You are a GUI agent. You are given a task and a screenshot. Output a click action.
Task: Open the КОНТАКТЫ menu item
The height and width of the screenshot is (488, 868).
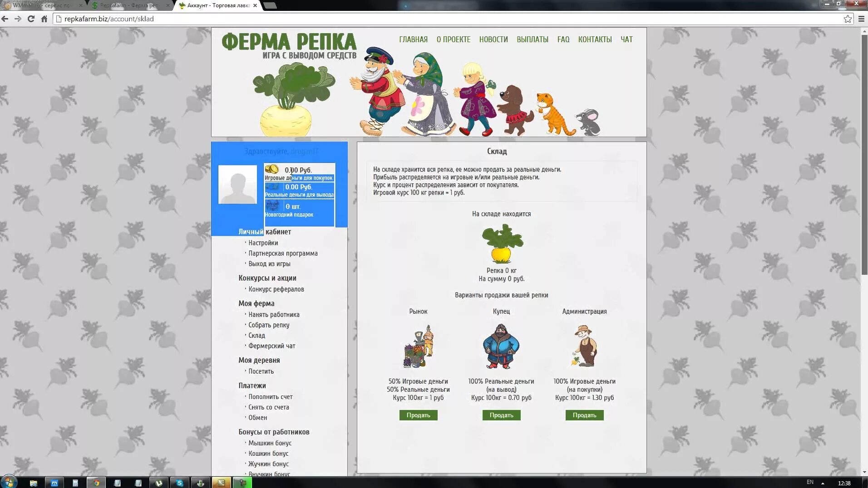click(595, 39)
